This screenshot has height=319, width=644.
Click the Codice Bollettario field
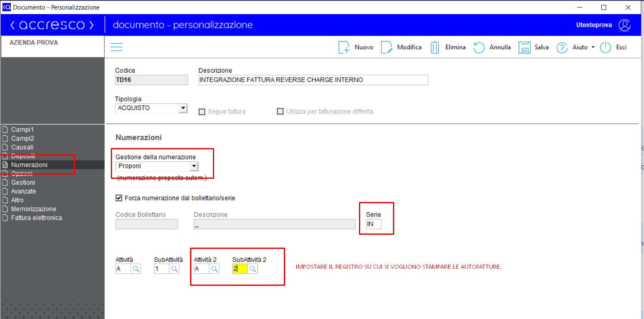point(146,224)
